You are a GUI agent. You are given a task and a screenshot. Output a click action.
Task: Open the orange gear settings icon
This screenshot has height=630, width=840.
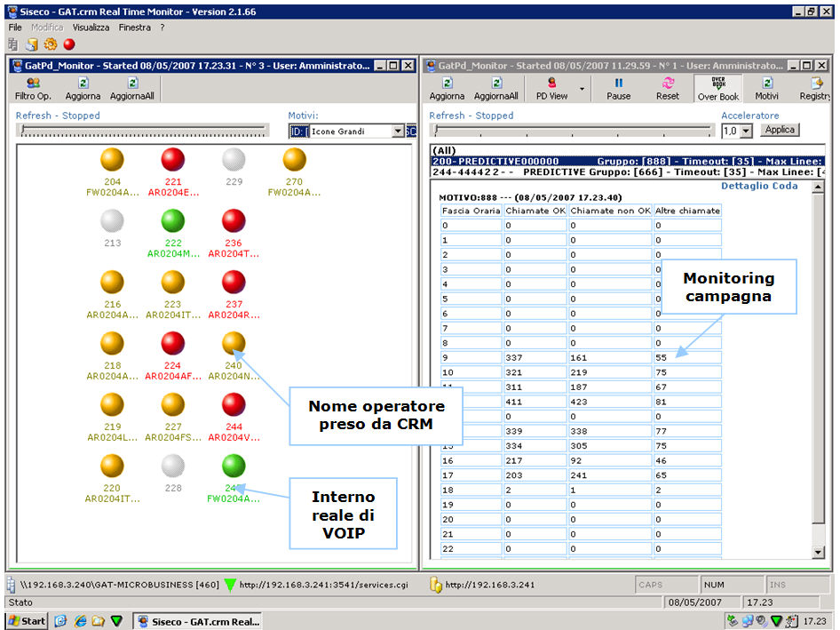click(51, 44)
